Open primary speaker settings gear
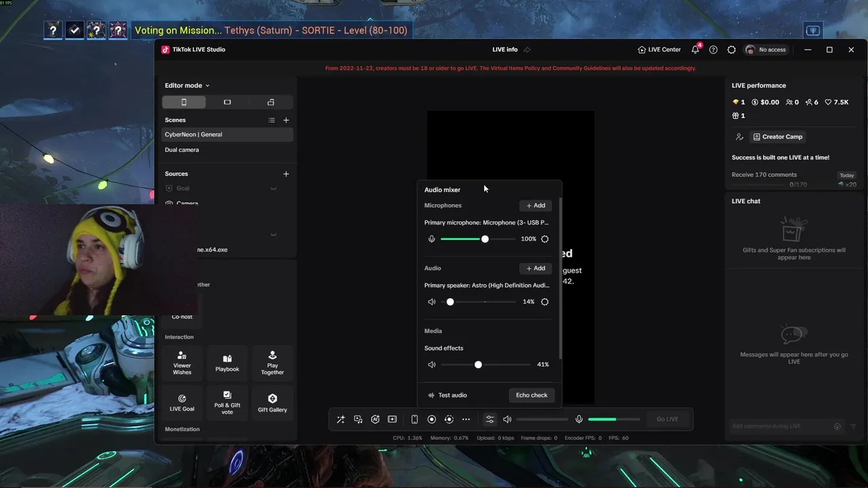The width and height of the screenshot is (868, 488). [545, 302]
